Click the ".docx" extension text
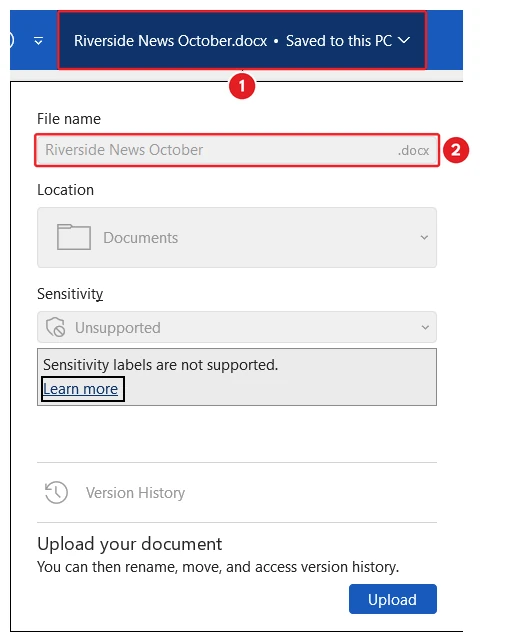The image size is (509, 642). pyautogui.click(x=413, y=150)
